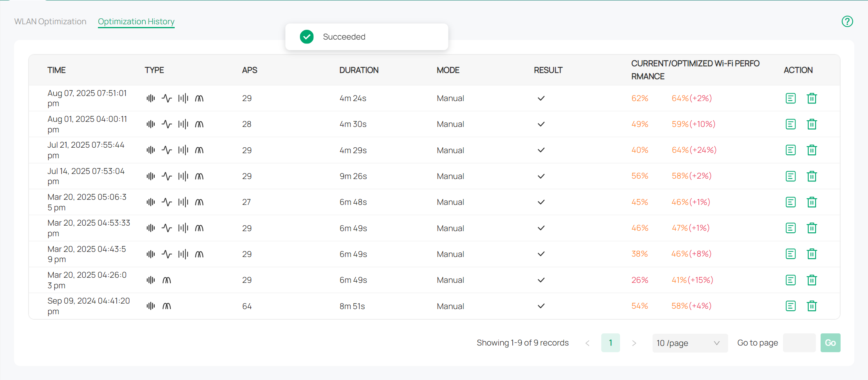This screenshot has width=868, height=380.
Task: Click the green Succeeded checkmark icon
Action: (307, 36)
